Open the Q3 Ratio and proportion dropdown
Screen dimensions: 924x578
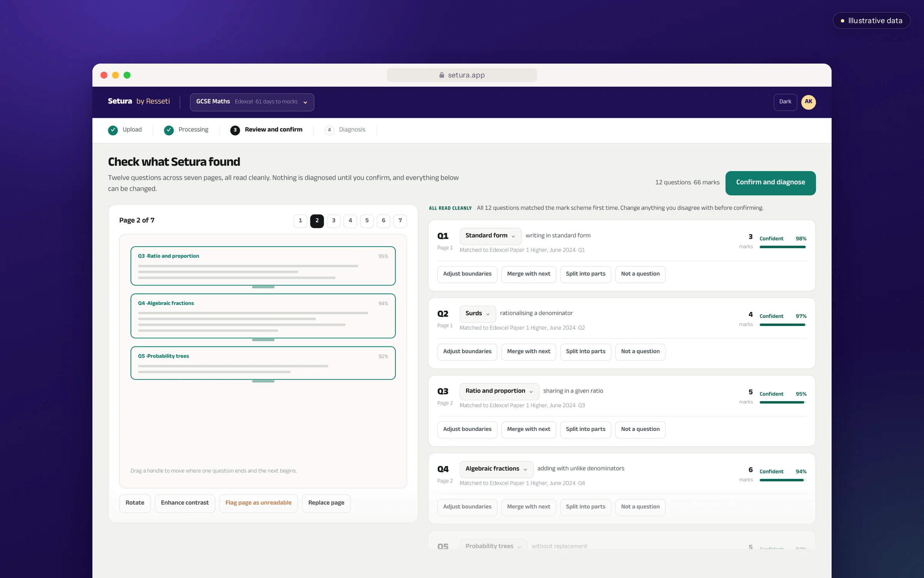(499, 391)
